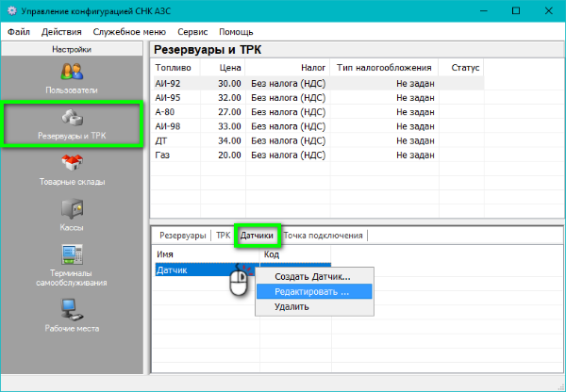566x392 pixels.
Task: Open Терминалы самообслуживания icon
Action: pos(73,255)
